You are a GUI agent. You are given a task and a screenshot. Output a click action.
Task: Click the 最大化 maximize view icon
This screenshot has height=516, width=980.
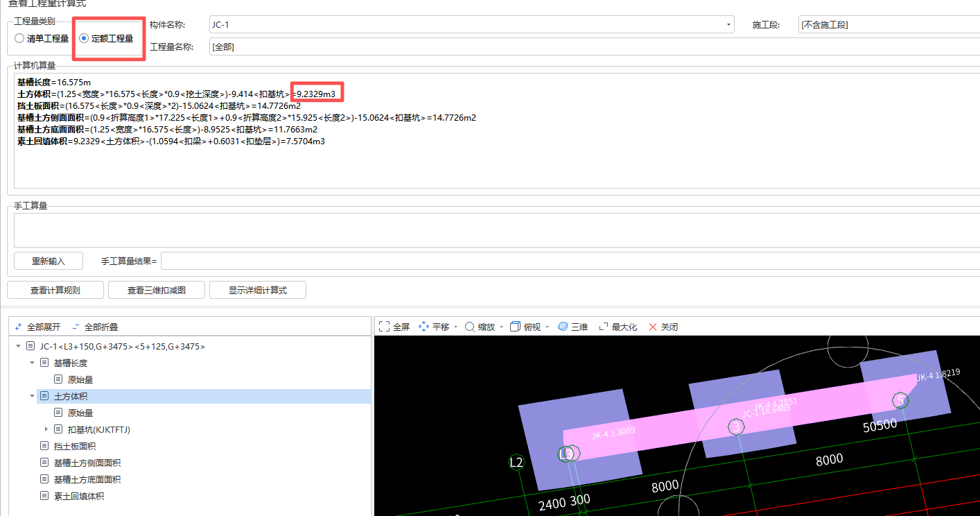604,327
